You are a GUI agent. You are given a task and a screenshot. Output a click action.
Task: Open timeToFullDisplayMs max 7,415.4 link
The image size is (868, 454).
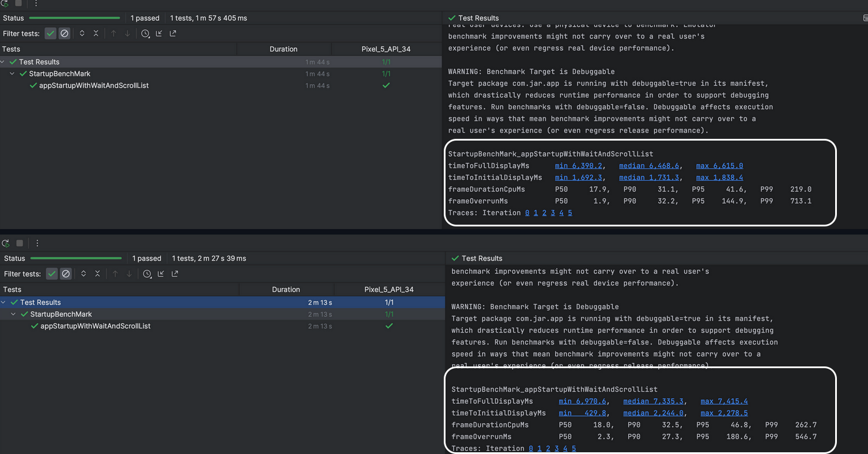point(724,401)
